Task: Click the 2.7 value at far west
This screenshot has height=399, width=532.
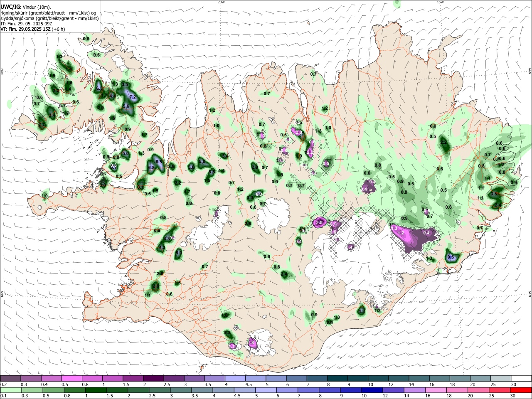Action: click(41, 125)
